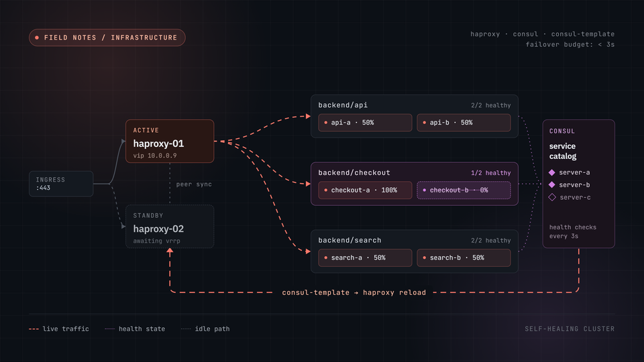Select the STANDBY haproxy-02 node
Image resolution: width=644 pixels, height=362 pixels.
tap(170, 227)
